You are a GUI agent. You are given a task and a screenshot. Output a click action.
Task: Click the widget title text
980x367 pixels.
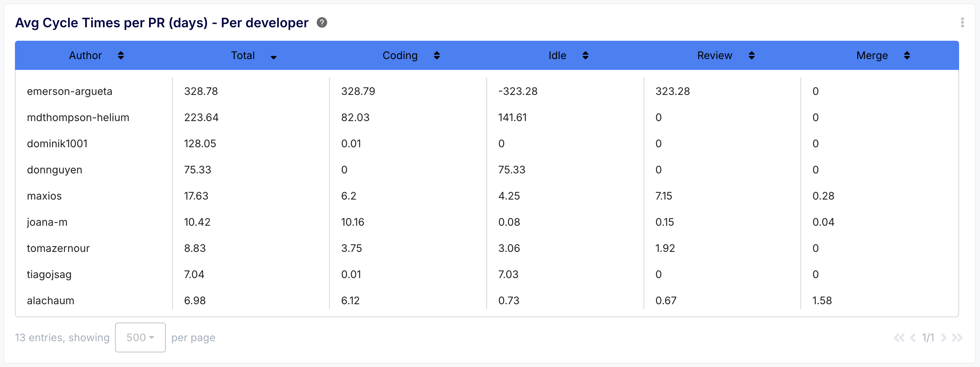click(162, 23)
